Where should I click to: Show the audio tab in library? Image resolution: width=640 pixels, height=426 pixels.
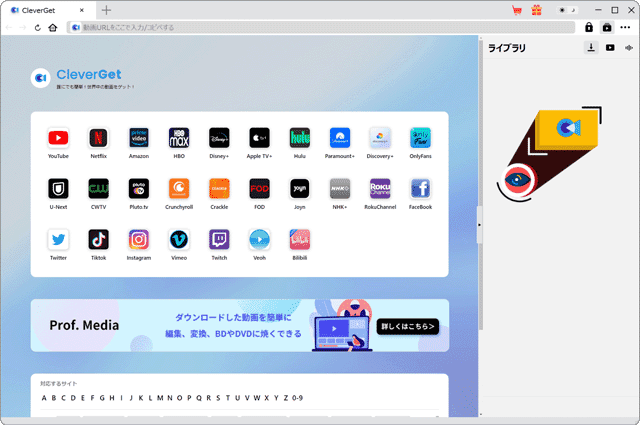click(x=629, y=47)
